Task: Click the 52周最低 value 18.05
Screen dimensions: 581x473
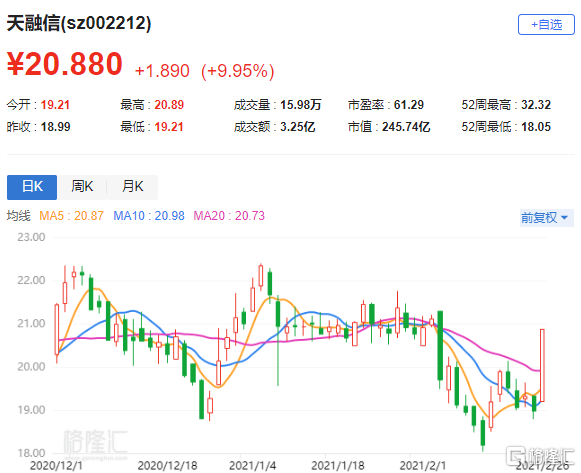Action: 536,127
